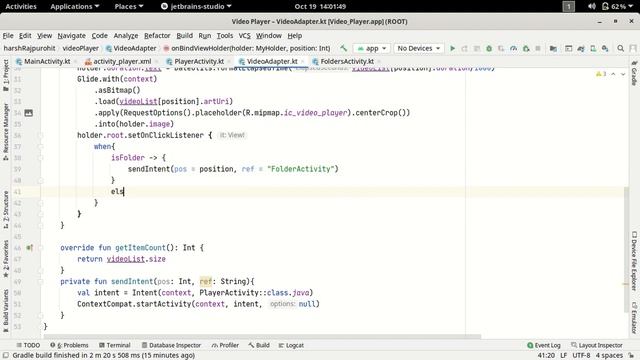This screenshot has width=640, height=360.
Task: Toggle the TODO tool window
Action: click(28, 345)
